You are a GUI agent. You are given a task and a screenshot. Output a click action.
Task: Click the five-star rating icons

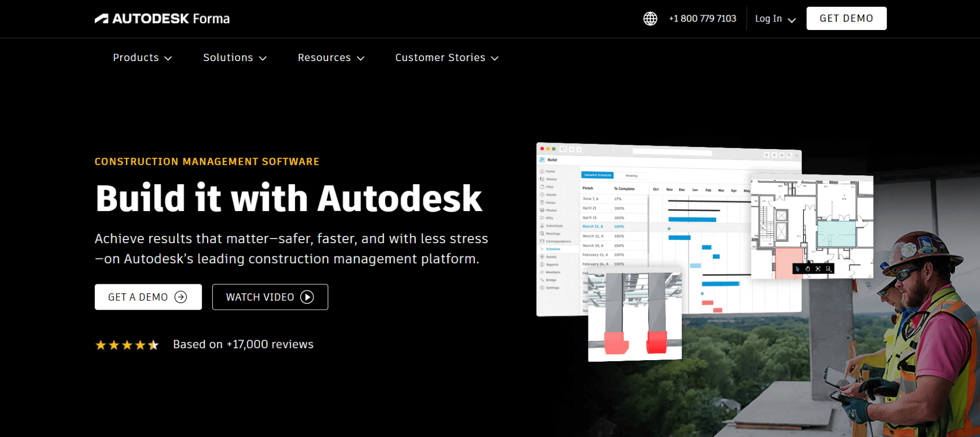pyautogui.click(x=127, y=345)
